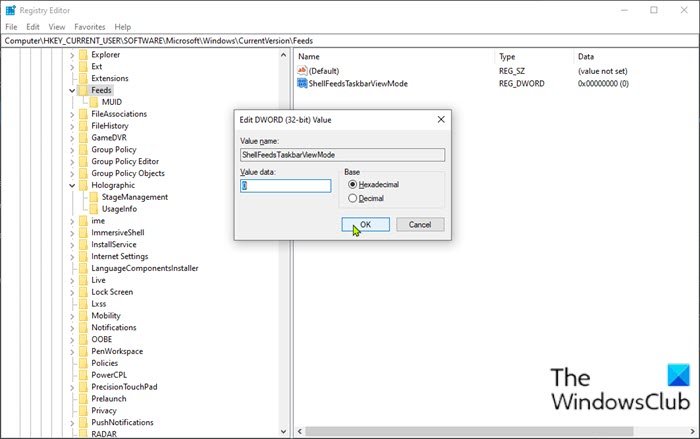Open the Help menu
The width and height of the screenshot is (700, 439).
122,27
